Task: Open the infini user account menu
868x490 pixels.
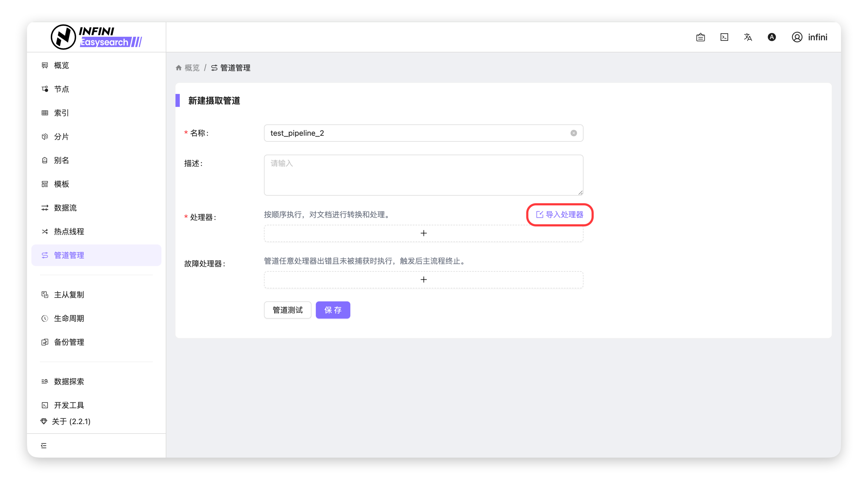Action: pos(809,37)
